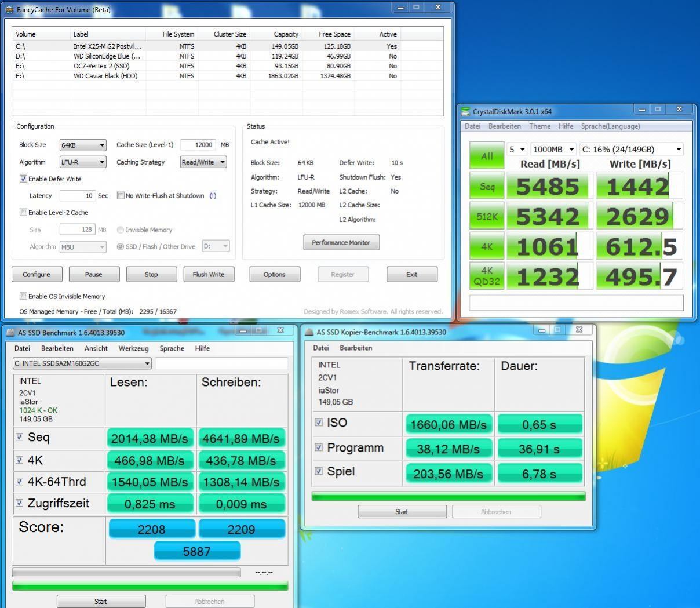Open Bearbeiten menu in Kopier-Benchmark
The width and height of the screenshot is (700, 608).
coord(356,348)
